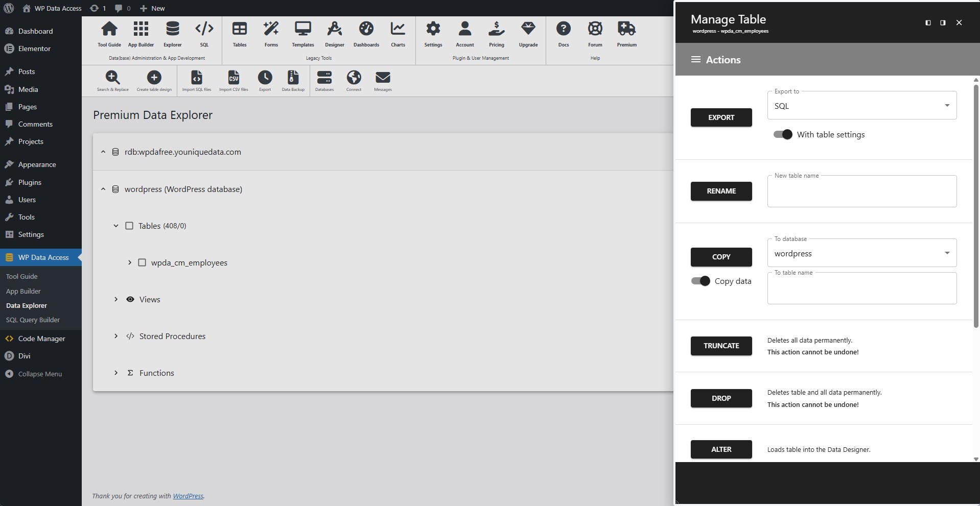The image size is (980, 506).
Task: Open the Export to dropdown
Action: point(861,106)
